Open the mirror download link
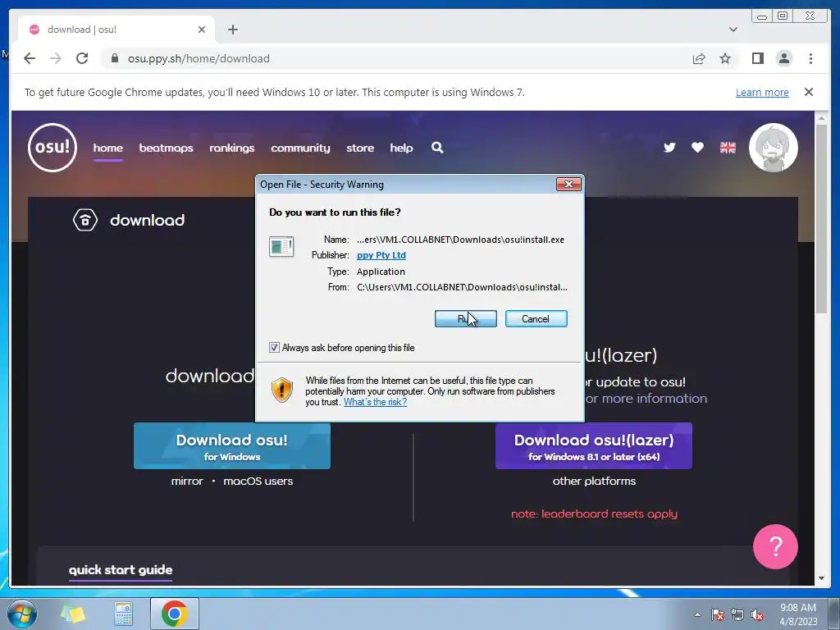 [x=187, y=481]
